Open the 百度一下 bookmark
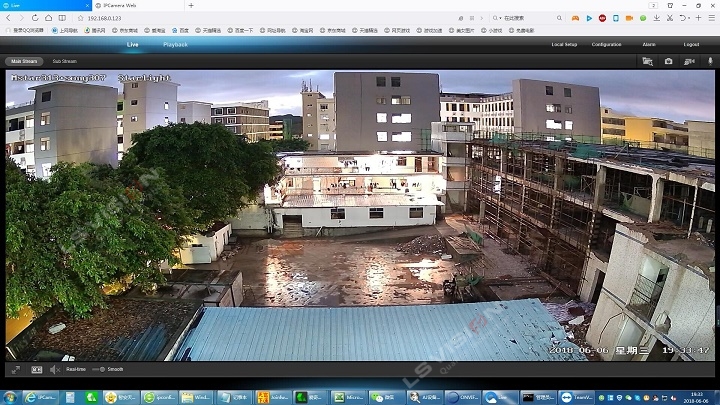Screen dimensions: 720x405 [x=240, y=30]
